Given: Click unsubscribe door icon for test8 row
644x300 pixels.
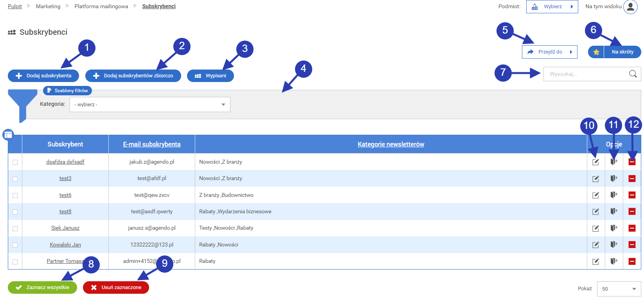Looking at the screenshot, I should (x=613, y=211).
